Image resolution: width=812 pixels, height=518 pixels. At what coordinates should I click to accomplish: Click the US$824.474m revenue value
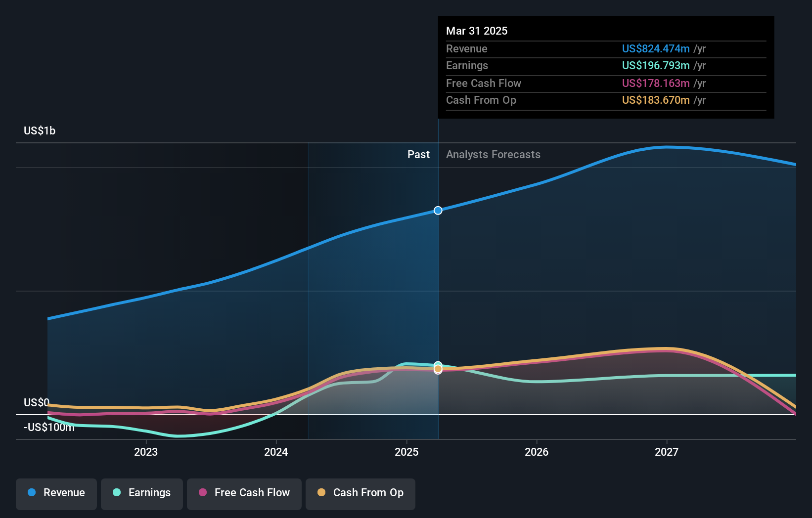coord(656,48)
